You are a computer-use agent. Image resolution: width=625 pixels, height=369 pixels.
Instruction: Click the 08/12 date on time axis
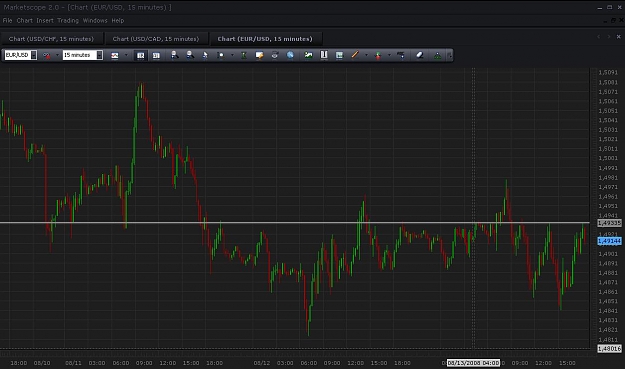[262, 363]
